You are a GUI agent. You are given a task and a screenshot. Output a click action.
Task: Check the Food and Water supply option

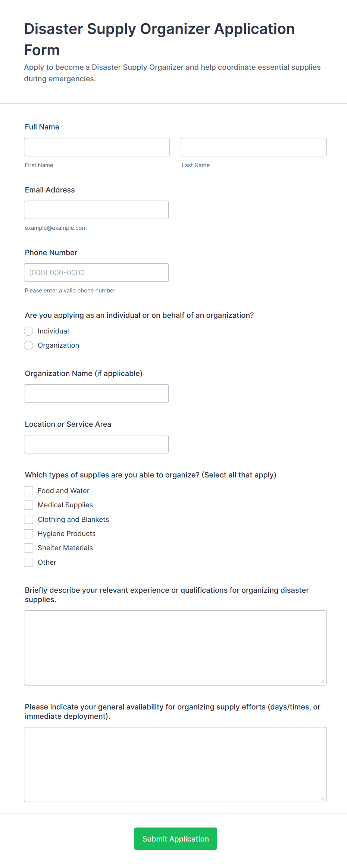tap(28, 491)
